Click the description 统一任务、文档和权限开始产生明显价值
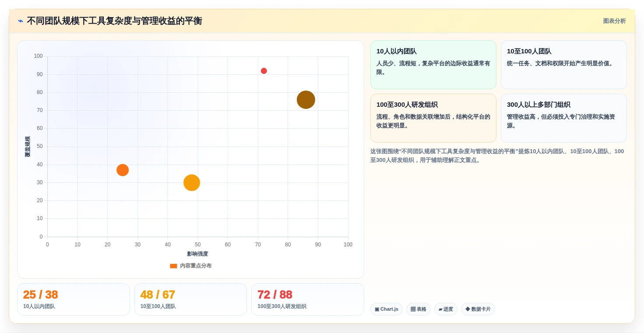This screenshot has height=333, width=644. point(561,63)
